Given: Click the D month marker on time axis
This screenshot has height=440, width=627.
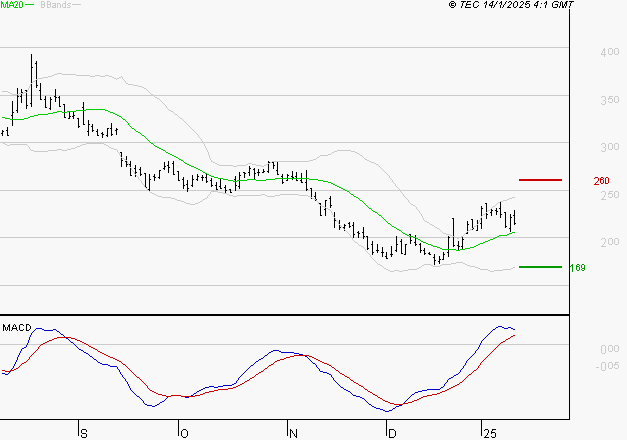Looking at the screenshot, I should [392, 433].
